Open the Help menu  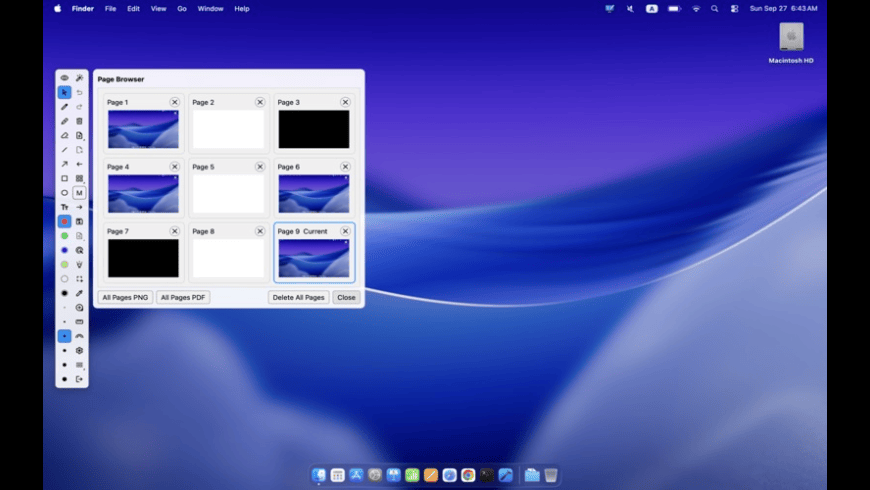[241, 9]
